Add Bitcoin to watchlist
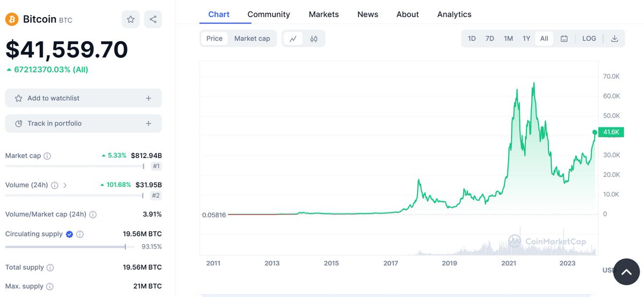 pyautogui.click(x=83, y=98)
